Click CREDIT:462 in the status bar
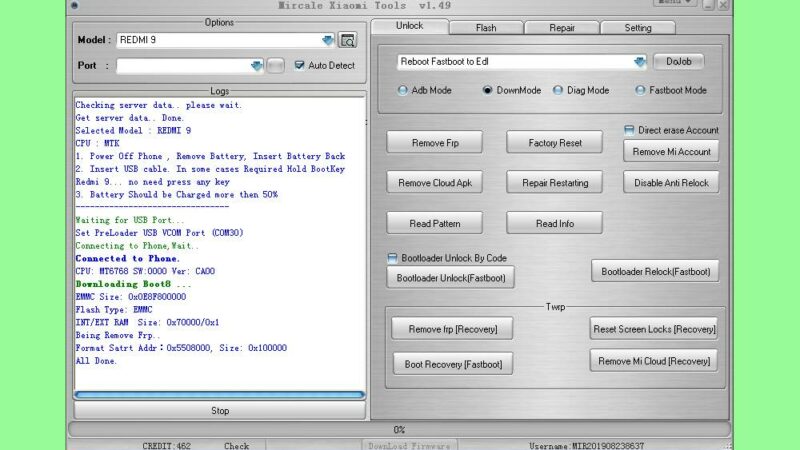 pyautogui.click(x=166, y=445)
